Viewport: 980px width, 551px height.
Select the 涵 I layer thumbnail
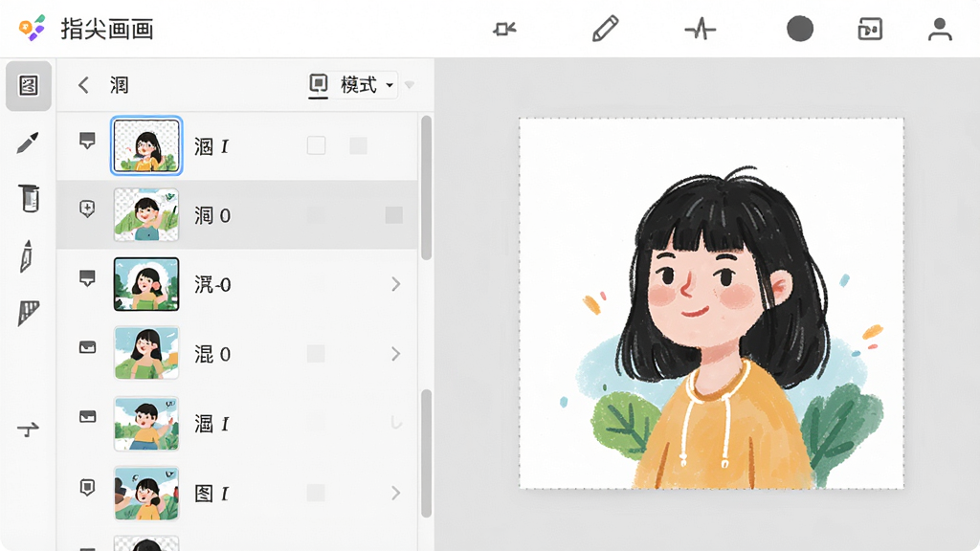(146, 145)
